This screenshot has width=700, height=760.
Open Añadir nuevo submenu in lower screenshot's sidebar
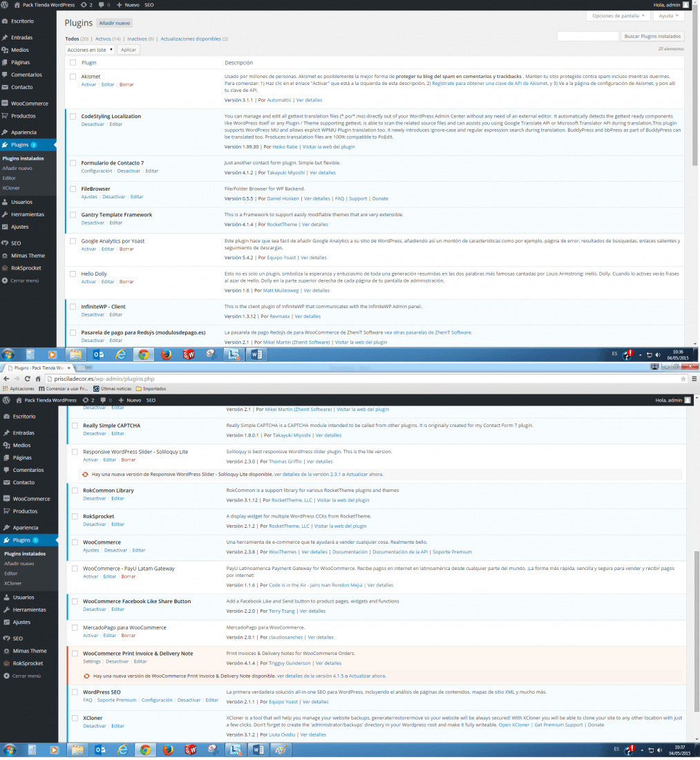tap(19, 564)
